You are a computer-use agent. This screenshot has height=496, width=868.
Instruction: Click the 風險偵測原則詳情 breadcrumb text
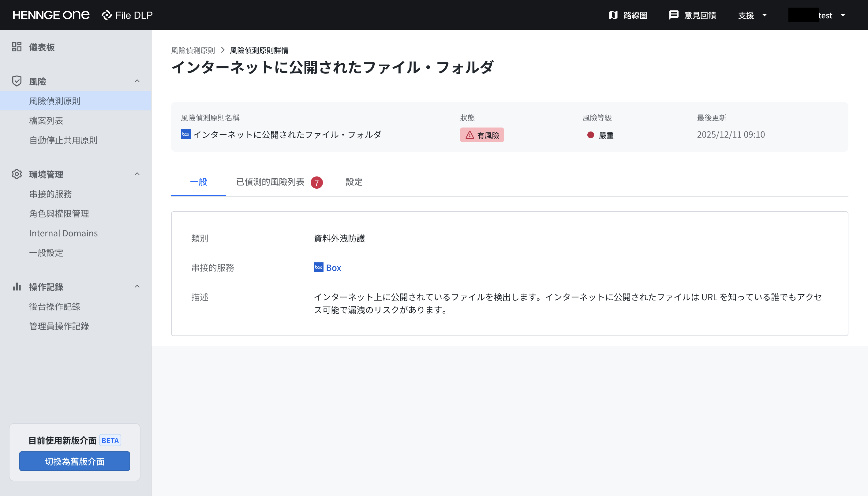pos(259,50)
